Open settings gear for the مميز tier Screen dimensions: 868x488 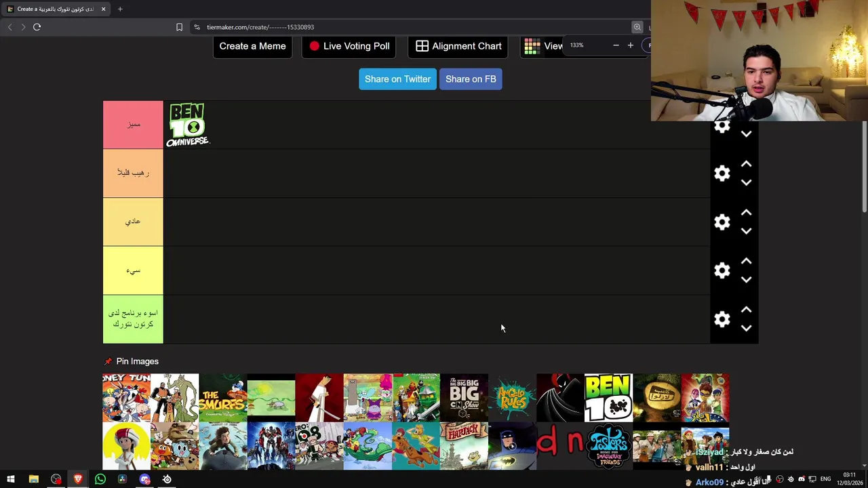coord(722,127)
